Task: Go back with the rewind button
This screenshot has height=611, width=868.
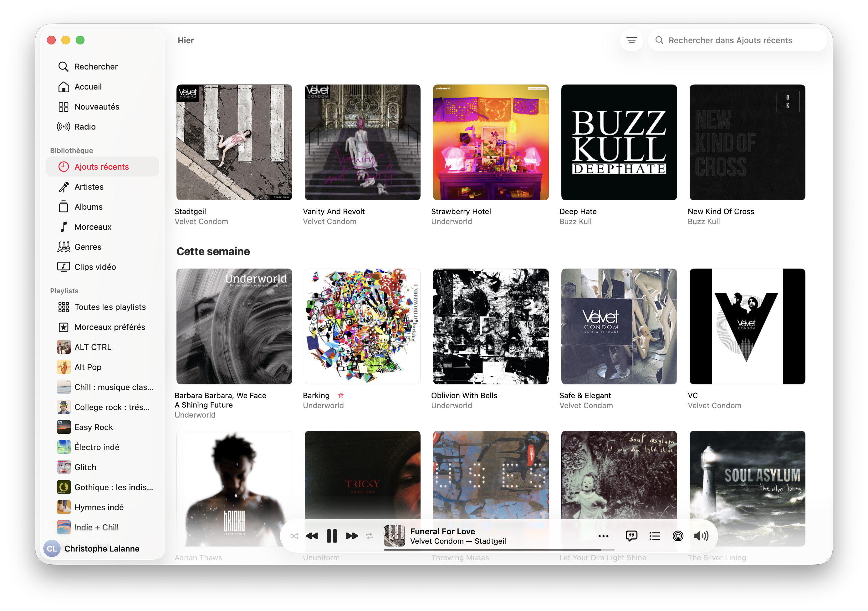Action: (312, 536)
